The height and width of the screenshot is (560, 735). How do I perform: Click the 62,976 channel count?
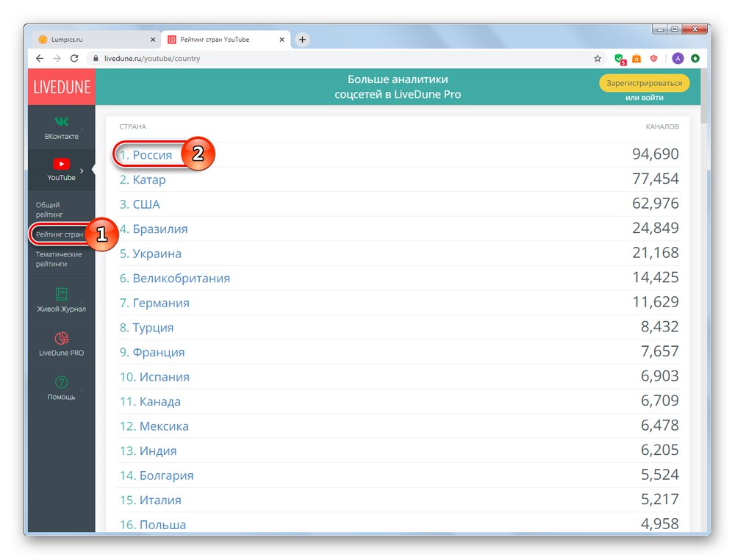click(x=656, y=204)
